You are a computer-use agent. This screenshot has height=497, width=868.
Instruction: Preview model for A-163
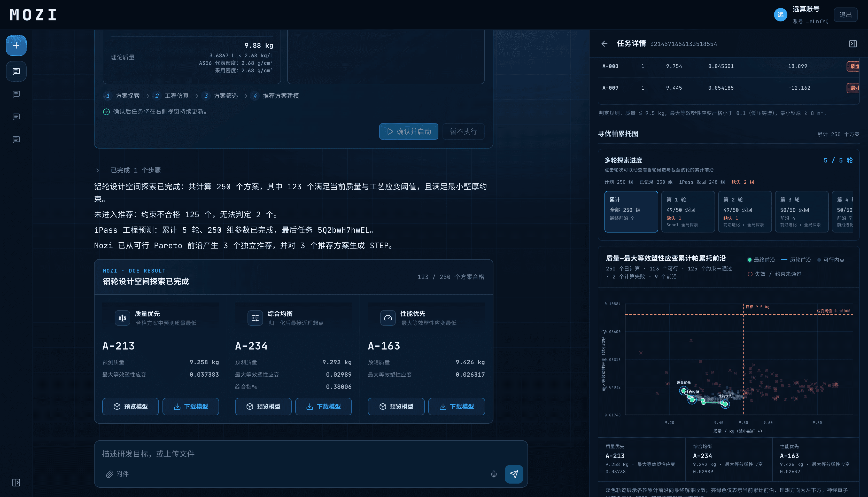tap(396, 406)
